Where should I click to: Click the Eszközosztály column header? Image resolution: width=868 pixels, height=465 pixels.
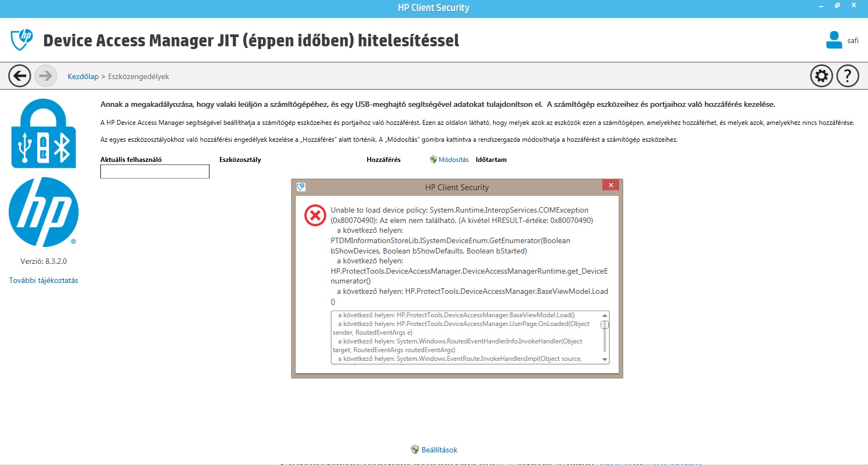click(x=240, y=160)
